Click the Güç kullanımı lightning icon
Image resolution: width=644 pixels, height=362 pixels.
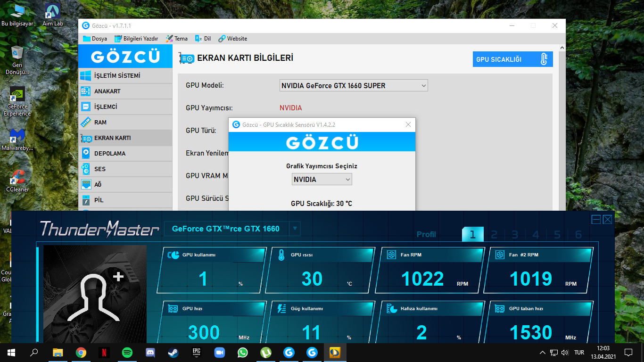point(281,309)
